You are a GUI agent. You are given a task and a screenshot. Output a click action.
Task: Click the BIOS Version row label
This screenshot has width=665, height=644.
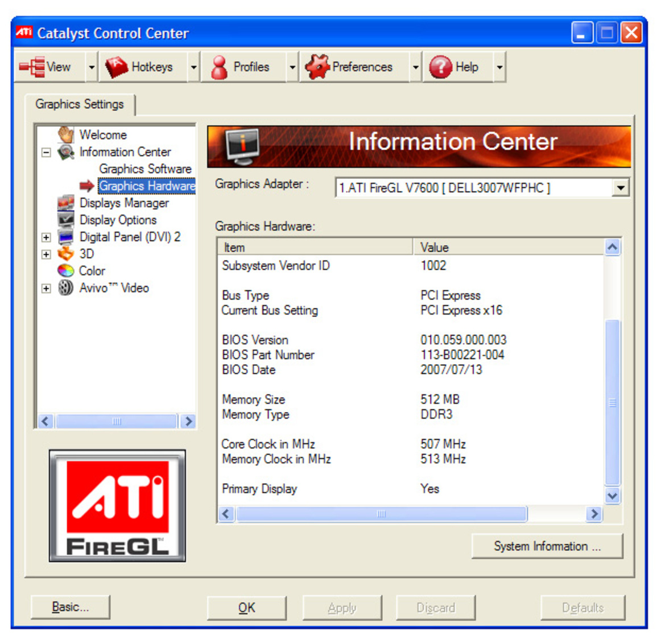pyautogui.click(x=255, y=340)
